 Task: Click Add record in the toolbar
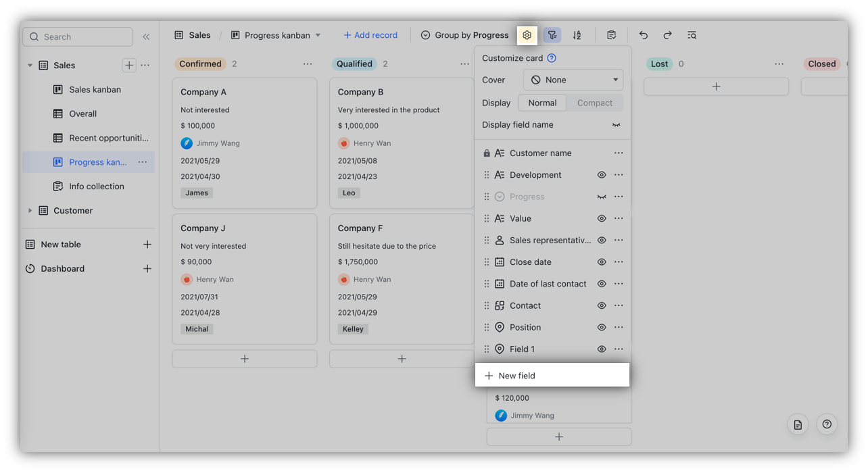[x=370, y=35]
